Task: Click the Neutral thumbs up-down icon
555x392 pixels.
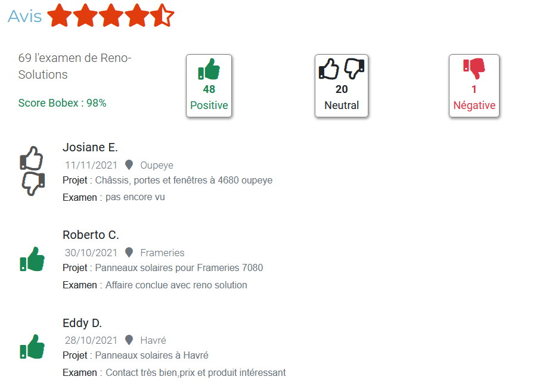Action: click(x=341, y=69)
